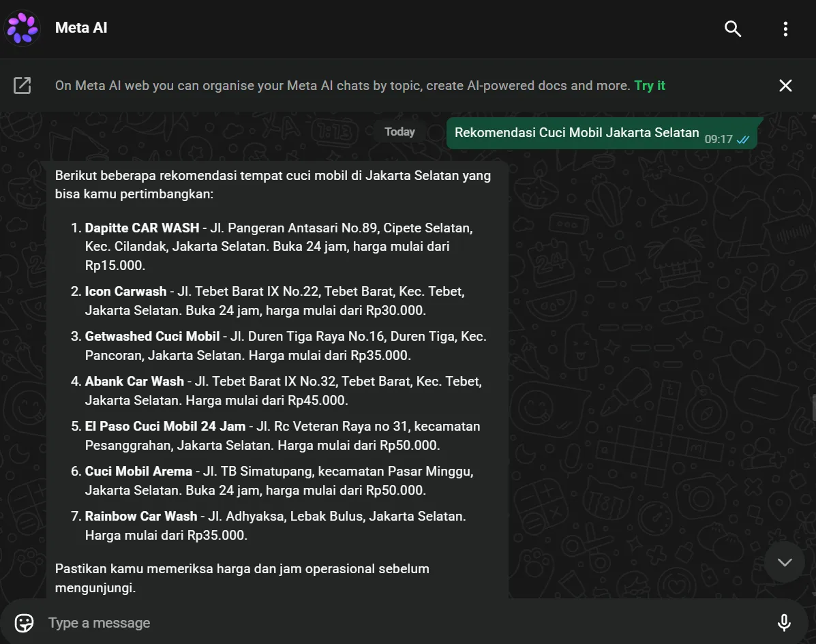The width and height of the screenshot is (816, 644).
Task: Click the Abank Car Wash entry
Action: (x=277, y=390)
